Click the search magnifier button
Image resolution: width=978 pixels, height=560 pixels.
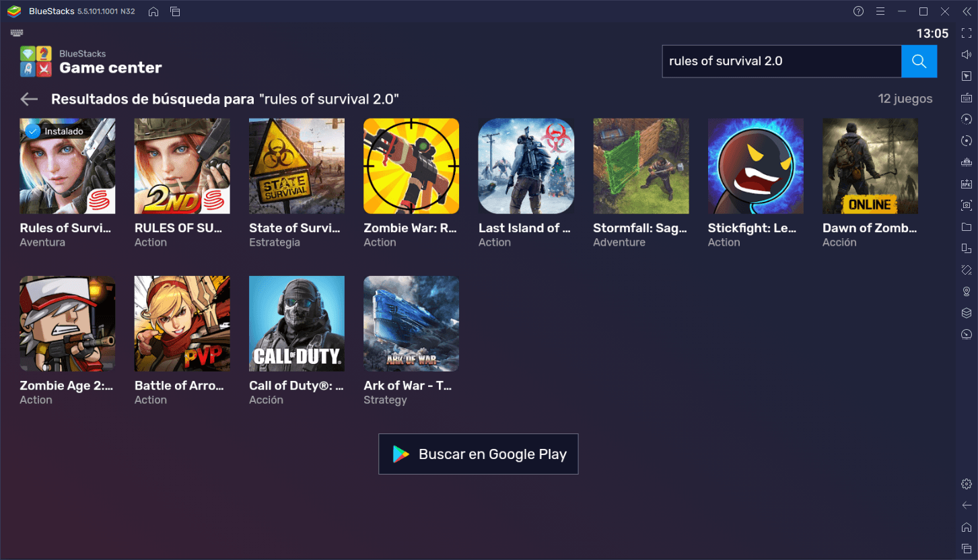[919, 61]
